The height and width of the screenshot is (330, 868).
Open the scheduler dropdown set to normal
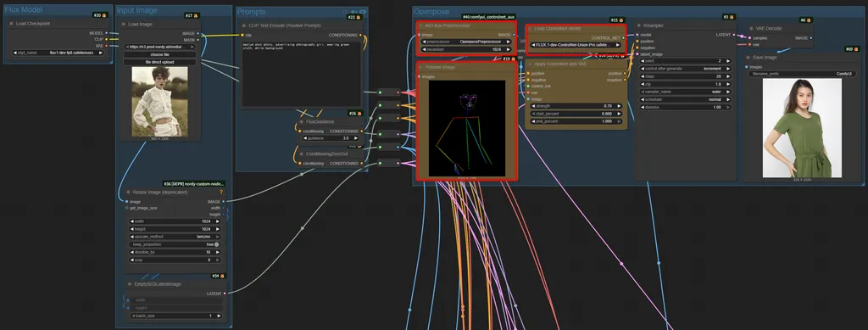click(x=685, y=99)
